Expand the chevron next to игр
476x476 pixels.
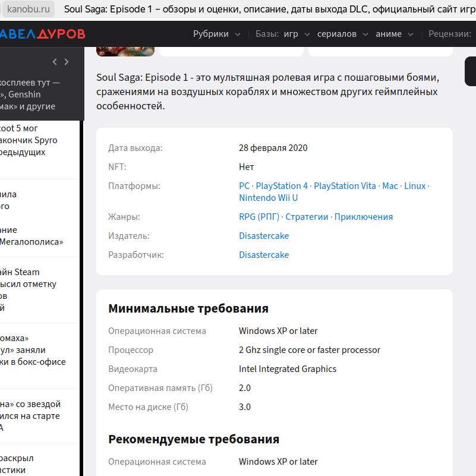(x=307, y=34)
